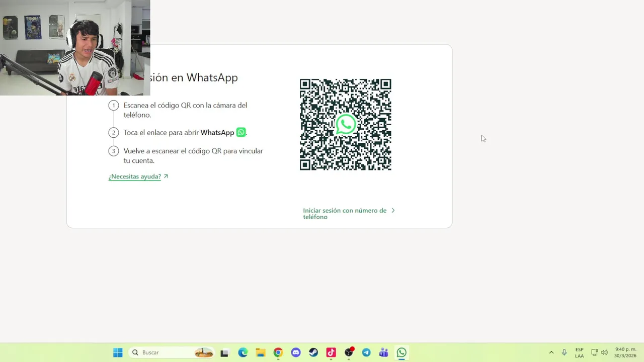Click the search highlight image in the Buscar box

pos(204,352)
